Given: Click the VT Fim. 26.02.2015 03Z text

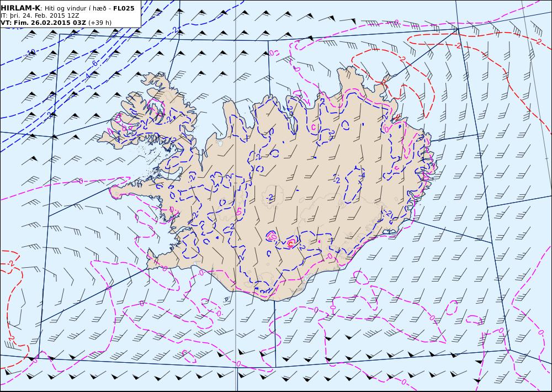Looking at the screenshot, I should pos(43,23).
